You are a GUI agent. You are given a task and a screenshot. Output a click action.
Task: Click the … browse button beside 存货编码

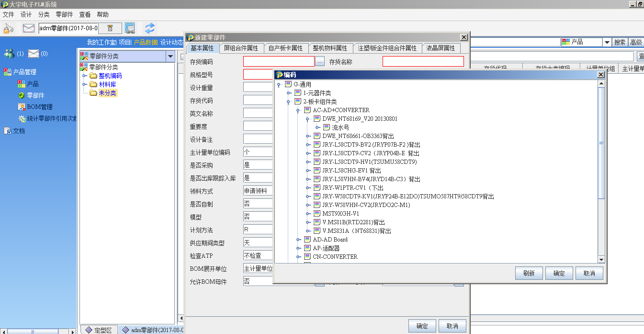[x=320, y=61]
